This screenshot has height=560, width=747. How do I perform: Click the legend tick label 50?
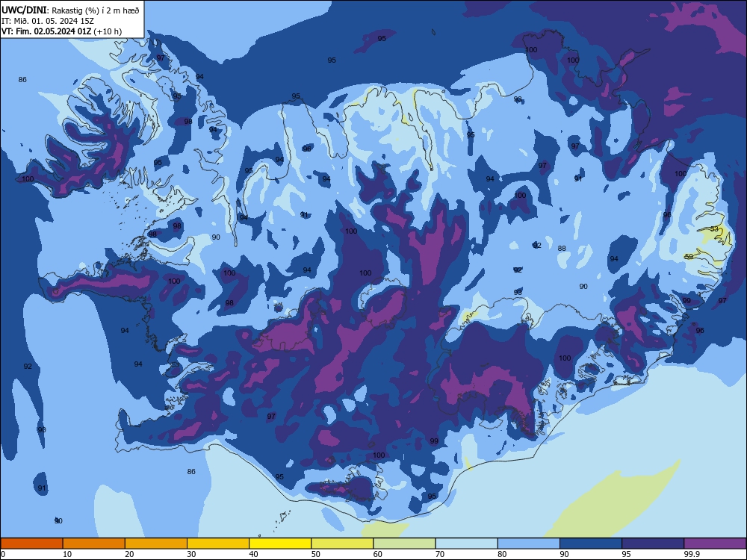316,554
